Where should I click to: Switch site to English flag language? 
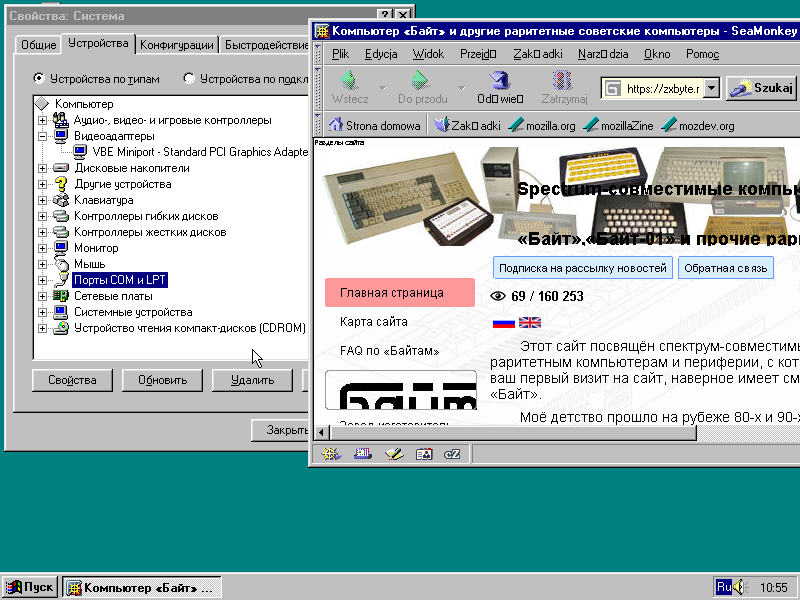tap(530, 322)
